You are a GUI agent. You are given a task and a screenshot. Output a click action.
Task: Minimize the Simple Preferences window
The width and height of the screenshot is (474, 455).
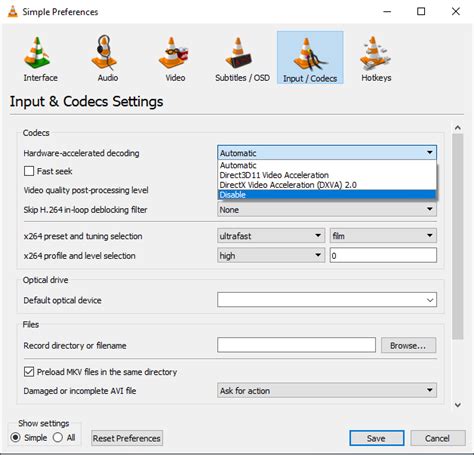point(387,12)
